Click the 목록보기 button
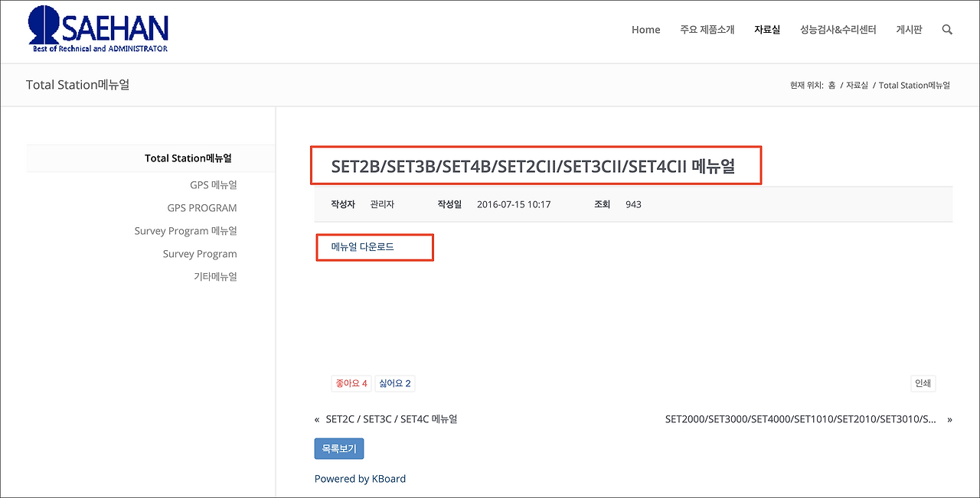Screen dimensions: 980x498 [x=339, y=449]
